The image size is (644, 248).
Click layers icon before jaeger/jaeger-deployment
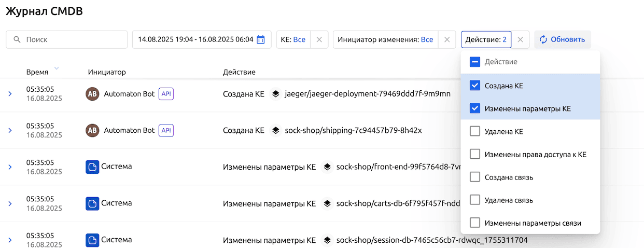[275, 94]
